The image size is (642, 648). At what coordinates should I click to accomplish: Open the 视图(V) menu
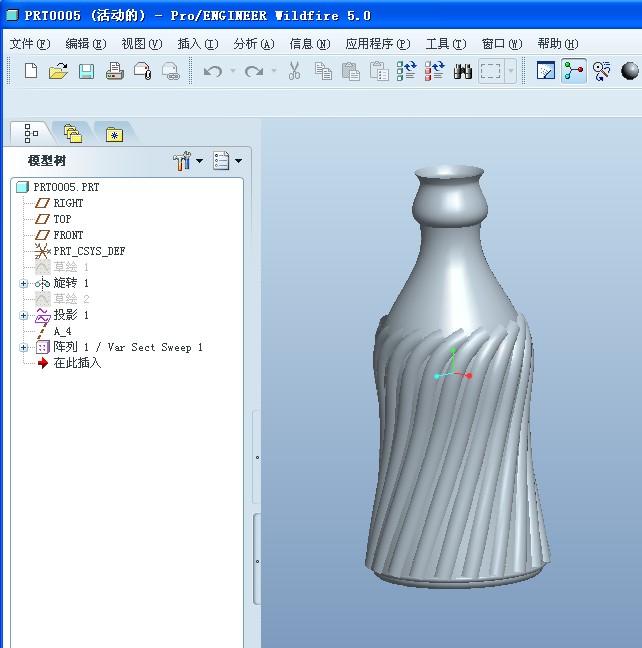tap(142, 44)
